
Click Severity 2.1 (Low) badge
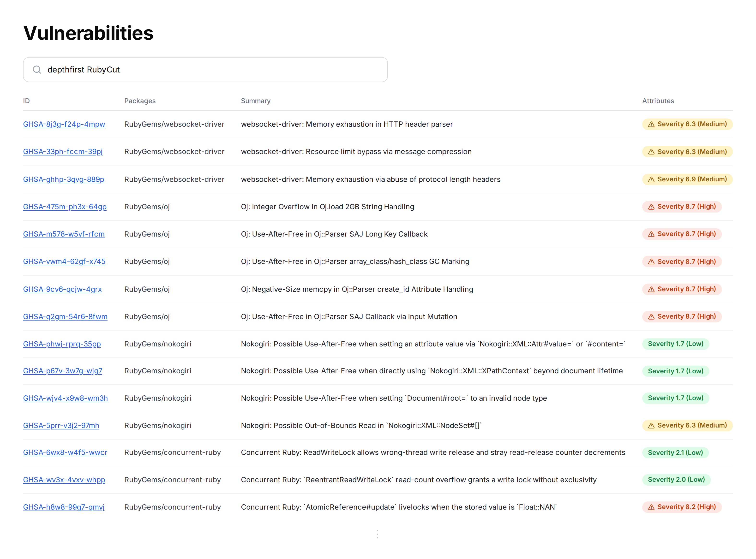675,453
